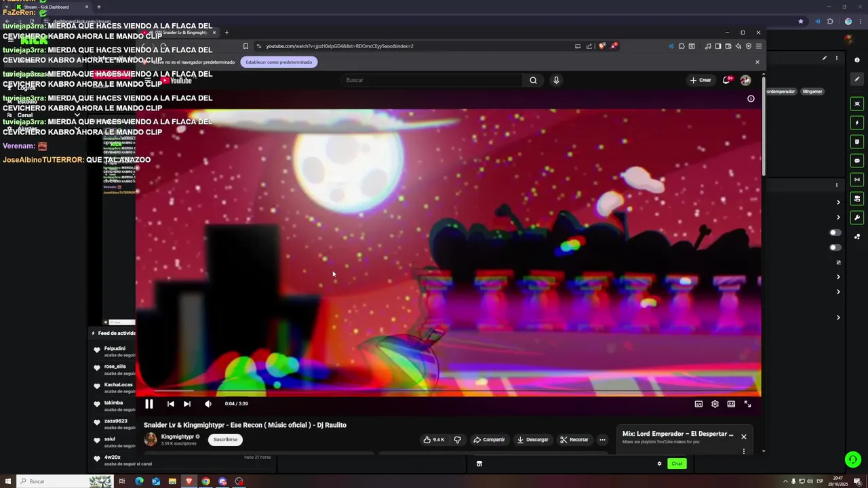The image size is (868, 488).
Task: Close the Mix Lord Emperador playlist panel
Action: click(744, 436)
